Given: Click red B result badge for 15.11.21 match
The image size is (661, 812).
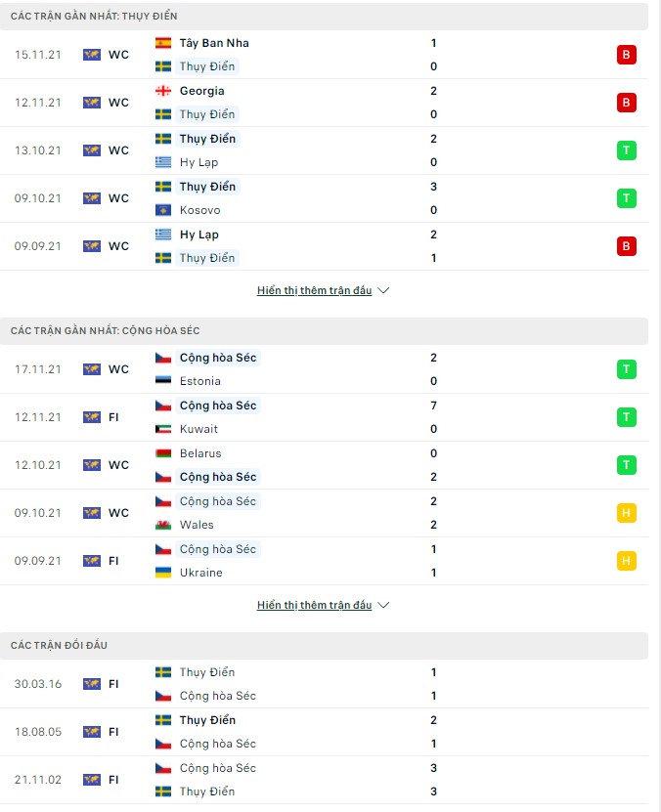Looking at the screenshot, I should (626, 55).
